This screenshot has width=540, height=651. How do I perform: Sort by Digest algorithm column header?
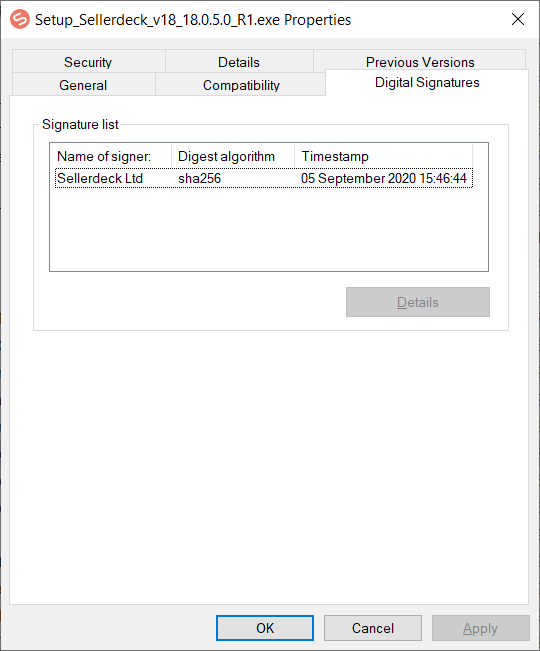pyautogui.click(x=233, y=156)
